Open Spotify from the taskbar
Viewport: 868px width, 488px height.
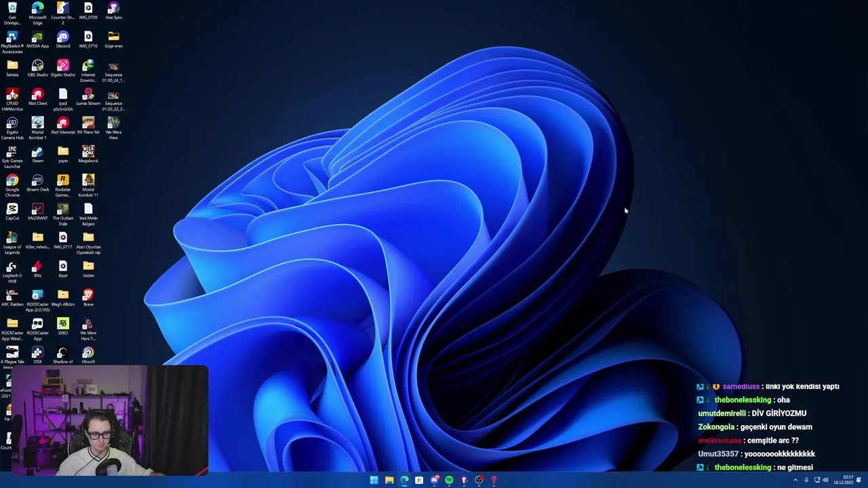[449, 480]
